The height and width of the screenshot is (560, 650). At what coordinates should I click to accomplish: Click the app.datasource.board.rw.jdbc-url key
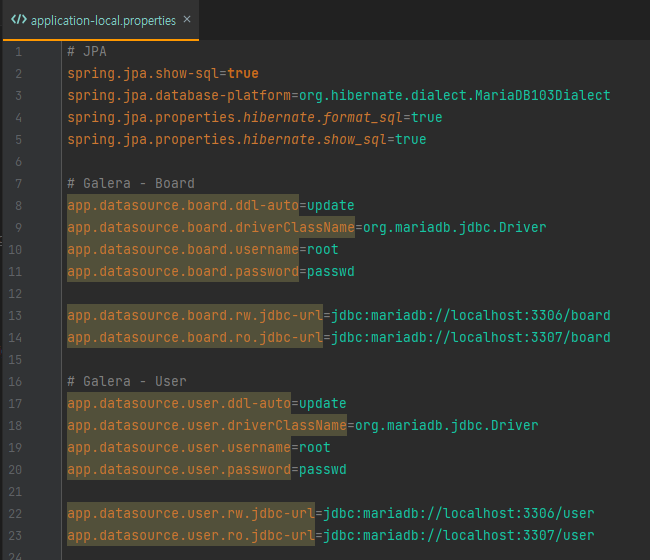pos(194,316)
